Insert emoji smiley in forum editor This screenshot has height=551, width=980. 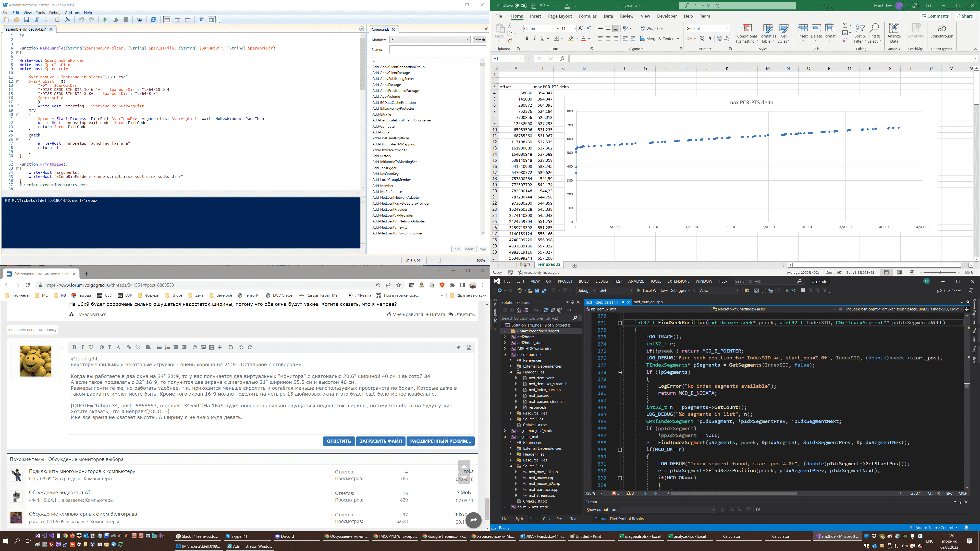(x=195, y=347)
